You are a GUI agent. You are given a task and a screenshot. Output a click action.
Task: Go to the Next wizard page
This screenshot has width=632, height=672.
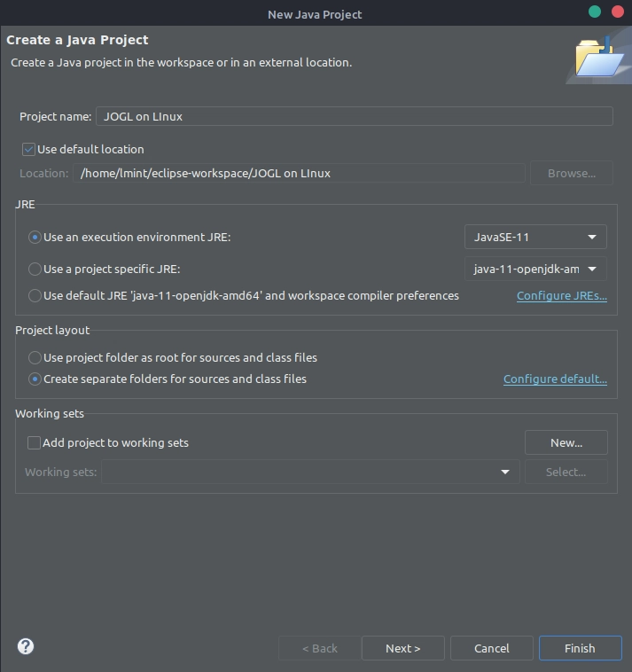click(x=402, y=648)
